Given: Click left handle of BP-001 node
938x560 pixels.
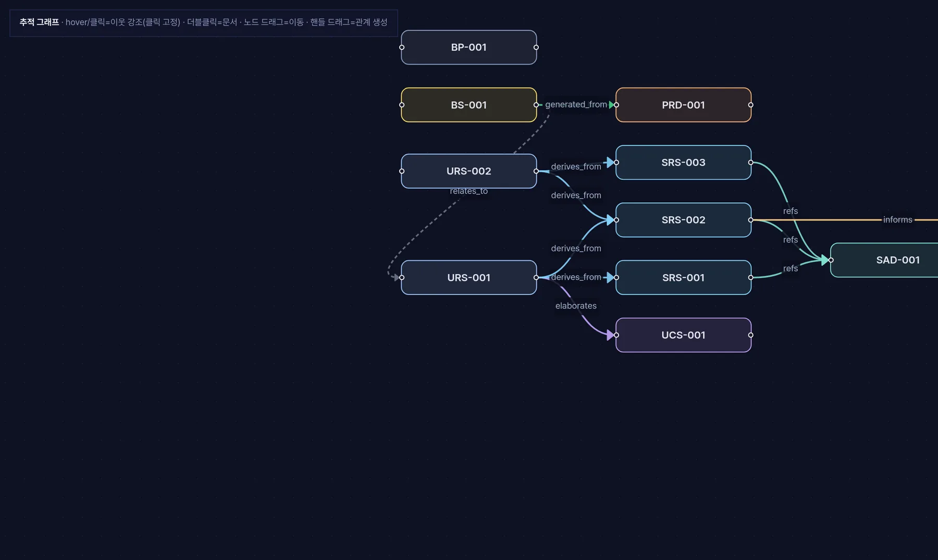Looking at the screenshot, I should (402, 47).
